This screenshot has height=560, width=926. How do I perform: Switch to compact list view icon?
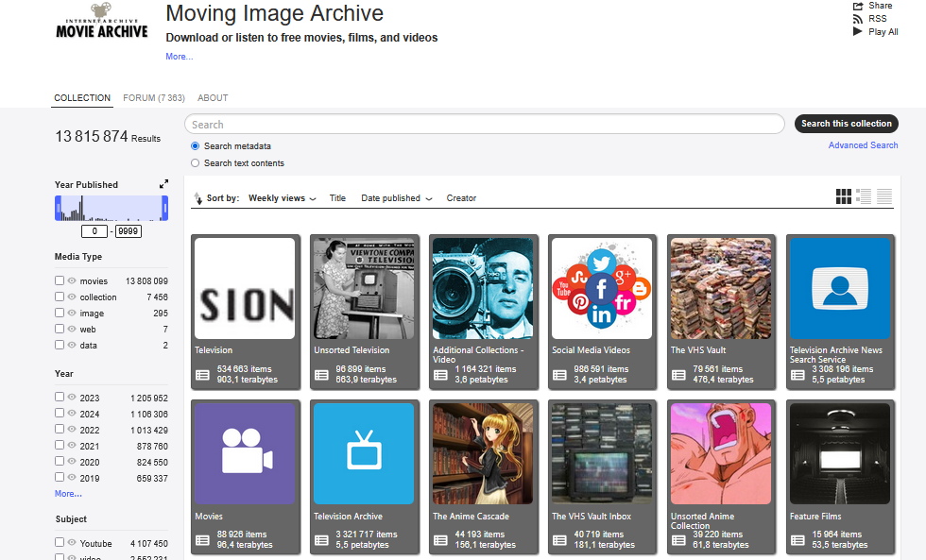(883, 196)
